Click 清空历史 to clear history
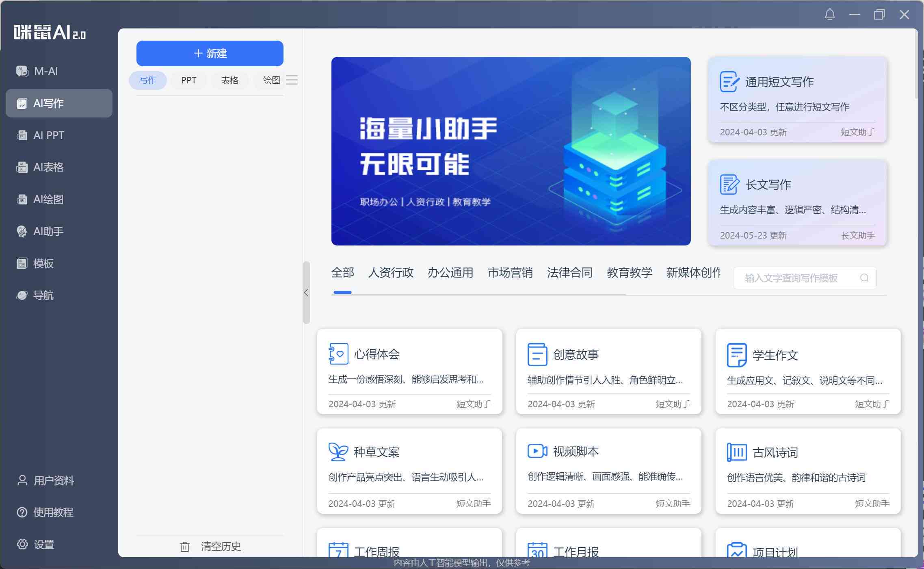 [221, 547]
